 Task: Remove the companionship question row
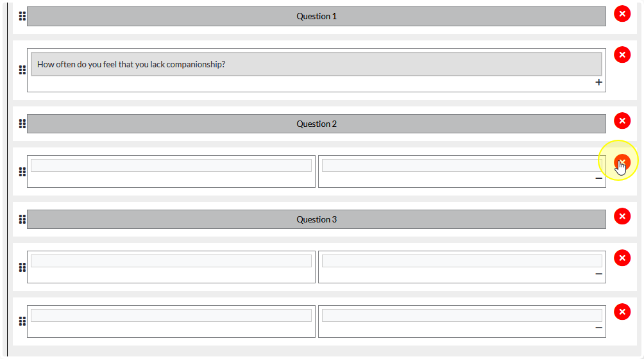pos(622,54)
